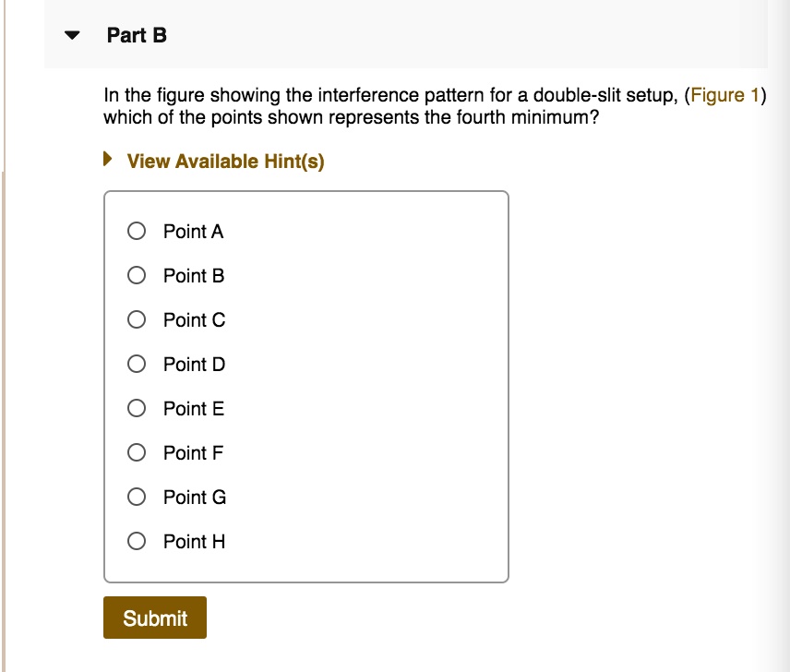The image size is (790, 672).
Task: Pick Point H as the answer
Action: [x=137, y=541]
